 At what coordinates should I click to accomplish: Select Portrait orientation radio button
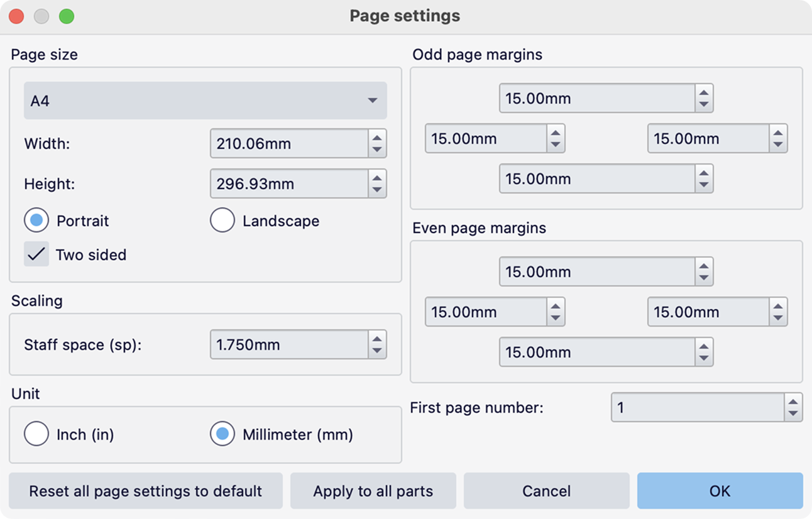36,221
